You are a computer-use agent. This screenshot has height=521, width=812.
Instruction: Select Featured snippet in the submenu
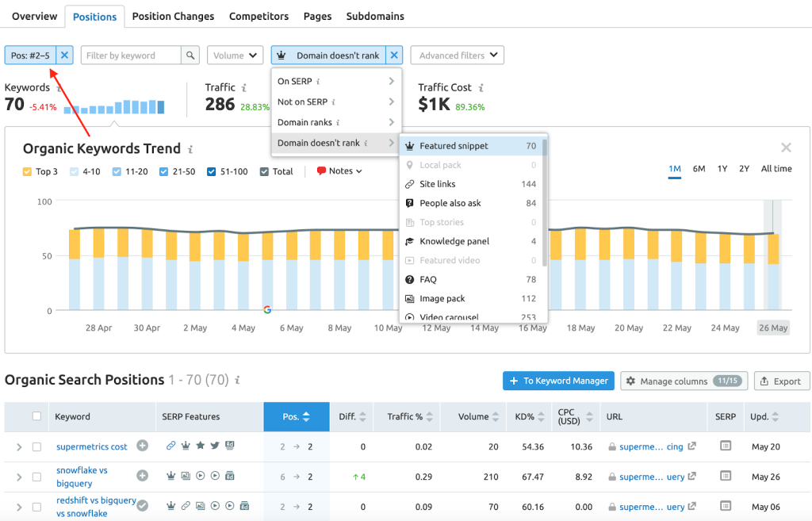click(471, 146)
